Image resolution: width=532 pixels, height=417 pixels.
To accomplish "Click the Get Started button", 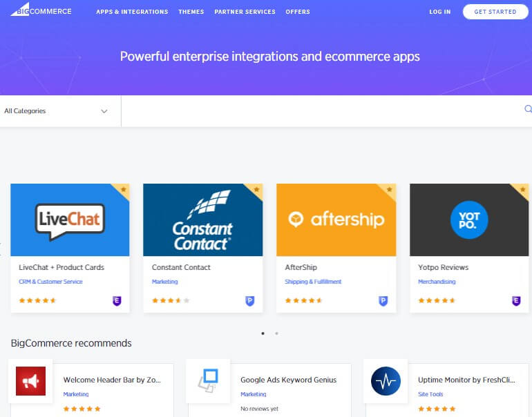I will [x=495, y=12].
